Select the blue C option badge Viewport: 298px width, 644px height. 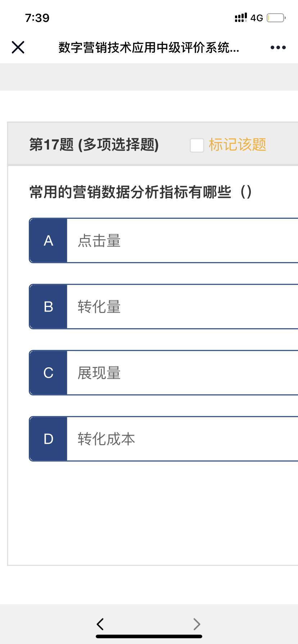click(48, 373)
